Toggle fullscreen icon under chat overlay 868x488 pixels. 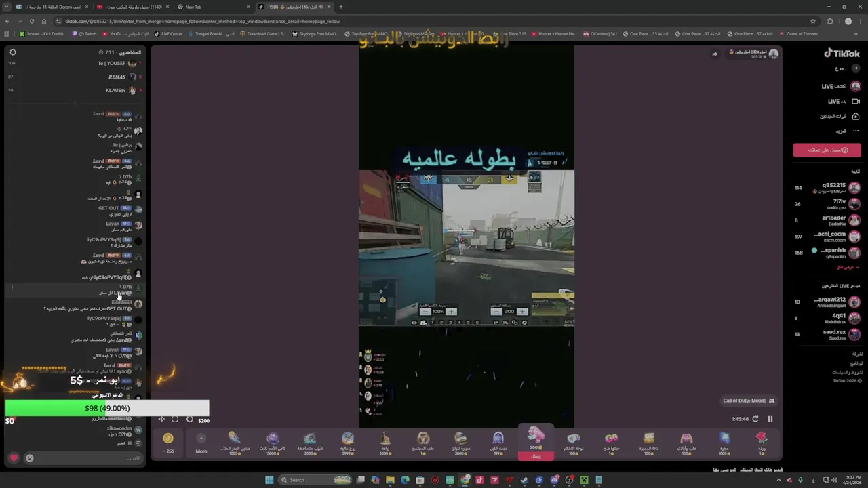[175, 420]
